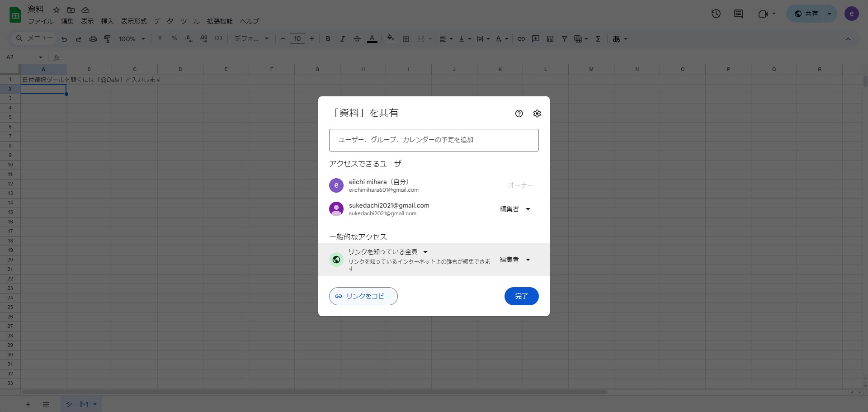868x412 pixels.
Task: Toggle italic formatting
Action: [343, 39]
